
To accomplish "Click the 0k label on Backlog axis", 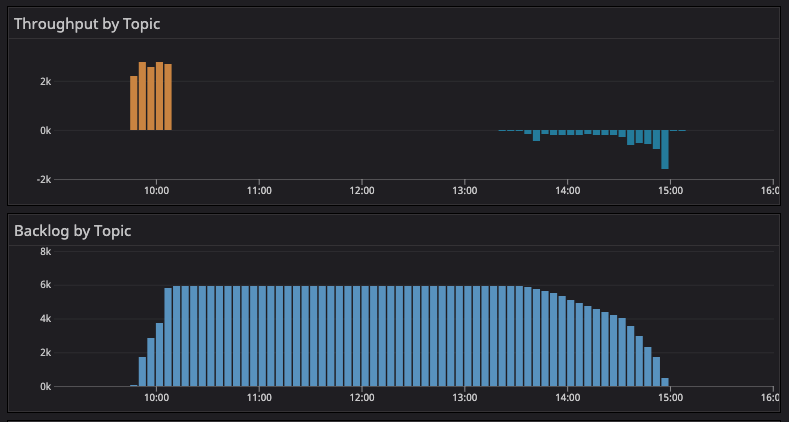I will [45, 387].
